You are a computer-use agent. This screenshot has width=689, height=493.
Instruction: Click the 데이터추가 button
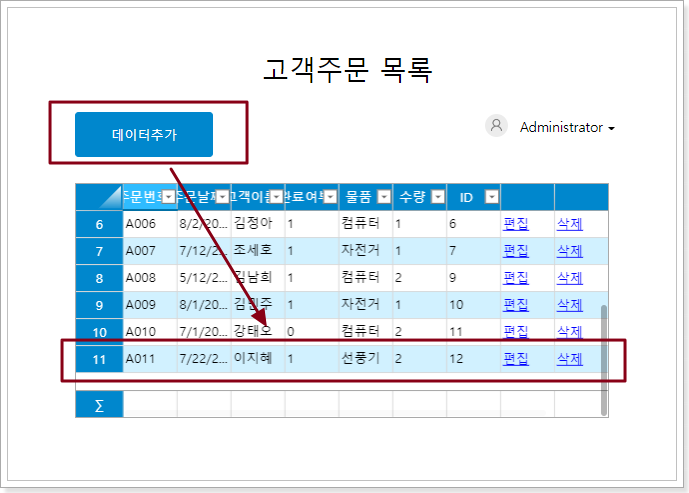point(143,134)
